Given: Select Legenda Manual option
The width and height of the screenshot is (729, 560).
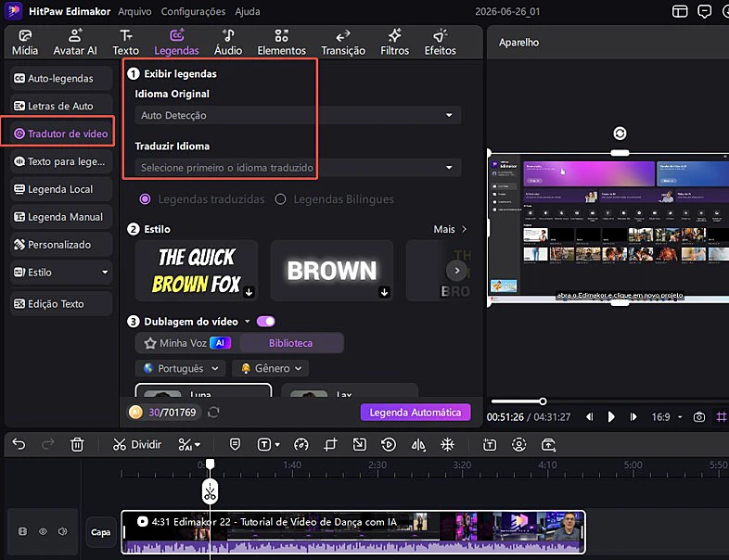Looking at the screenshot, I should [61, 217].
